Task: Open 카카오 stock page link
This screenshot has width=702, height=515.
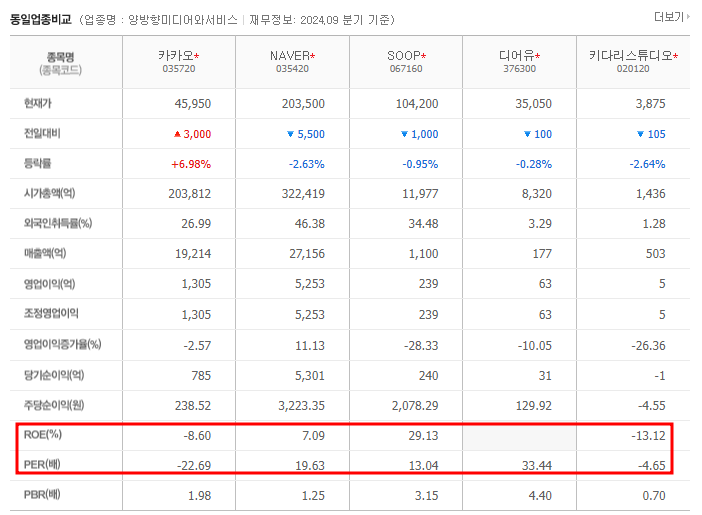Action: [x=176, y=56]
